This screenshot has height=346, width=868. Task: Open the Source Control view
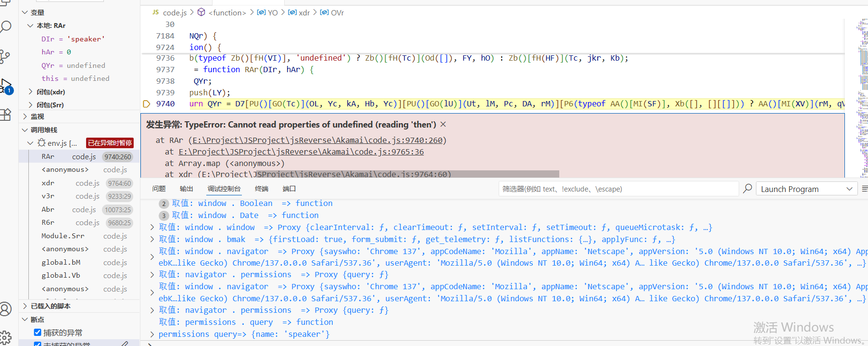(5, 56)
